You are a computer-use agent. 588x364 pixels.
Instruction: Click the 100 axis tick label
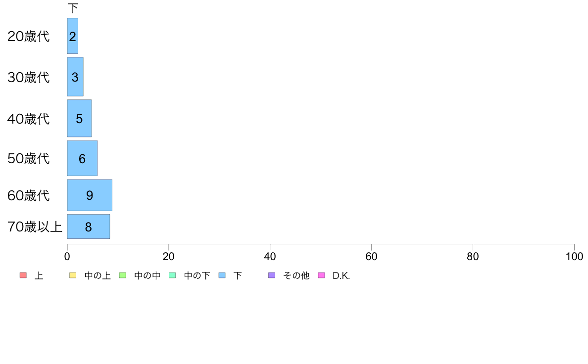pyautogui.click(x=574, y=256)
